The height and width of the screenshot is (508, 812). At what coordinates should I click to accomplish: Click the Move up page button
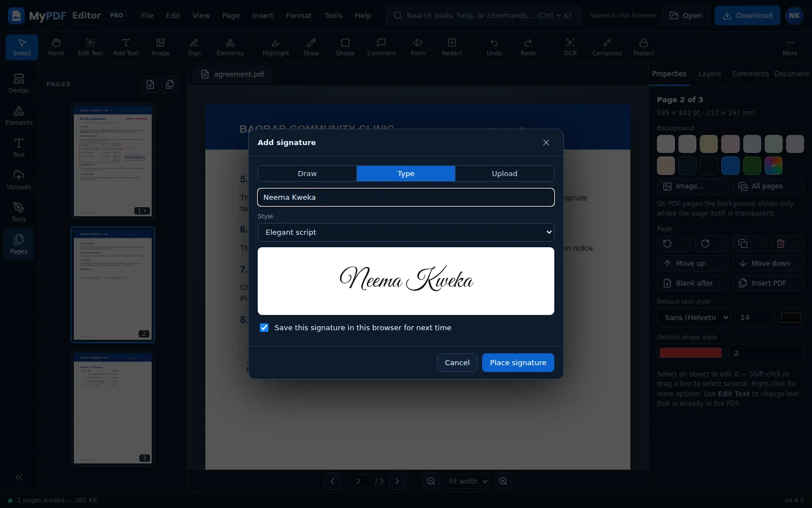click(692, 264)
